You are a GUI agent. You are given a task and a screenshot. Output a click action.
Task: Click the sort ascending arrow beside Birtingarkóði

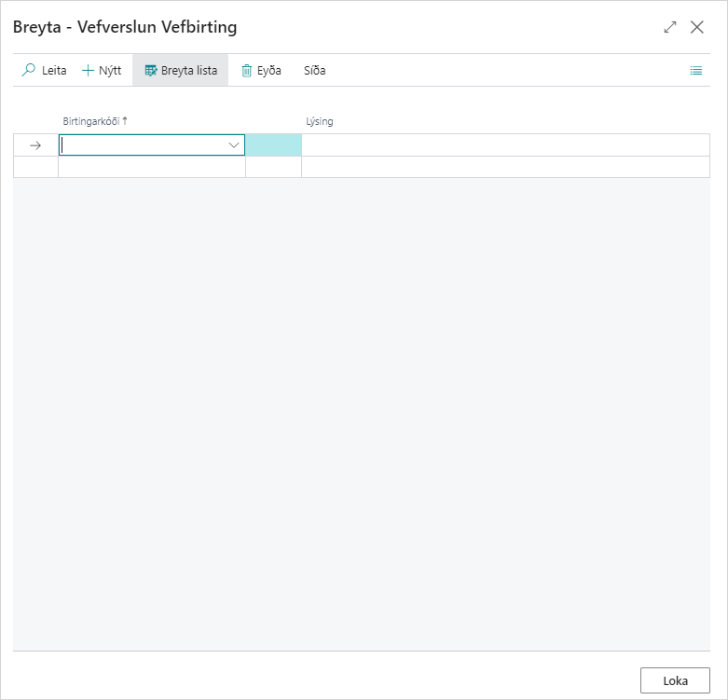coord(125,121)
